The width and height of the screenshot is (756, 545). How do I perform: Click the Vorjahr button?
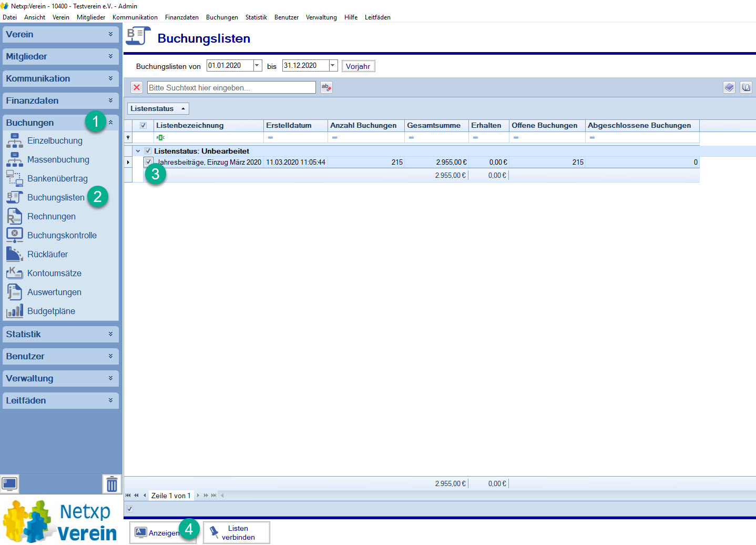tap(358, 66)
